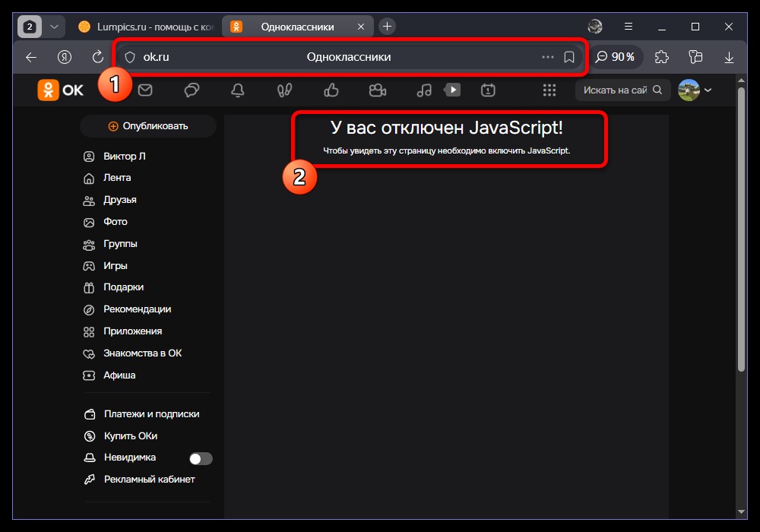Expand the tab groups dropdown chevron
Viewport: 760px width, 532px height.
coord(54,27)
